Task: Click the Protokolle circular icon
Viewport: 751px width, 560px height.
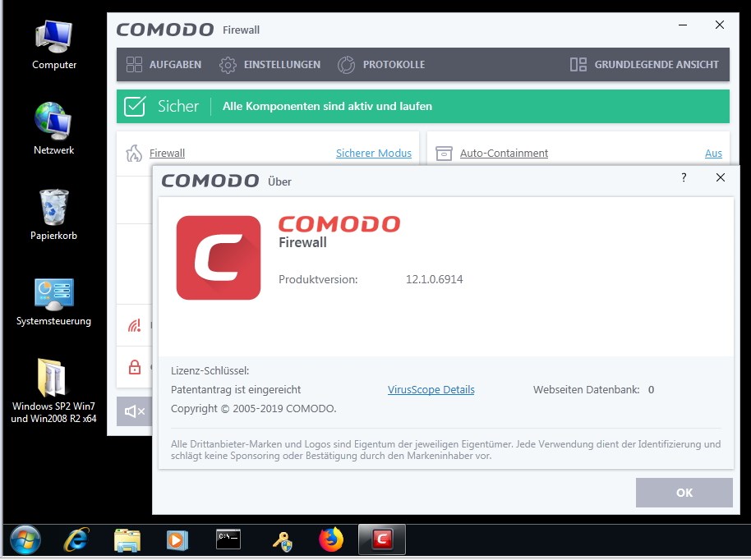Action: 346,65
